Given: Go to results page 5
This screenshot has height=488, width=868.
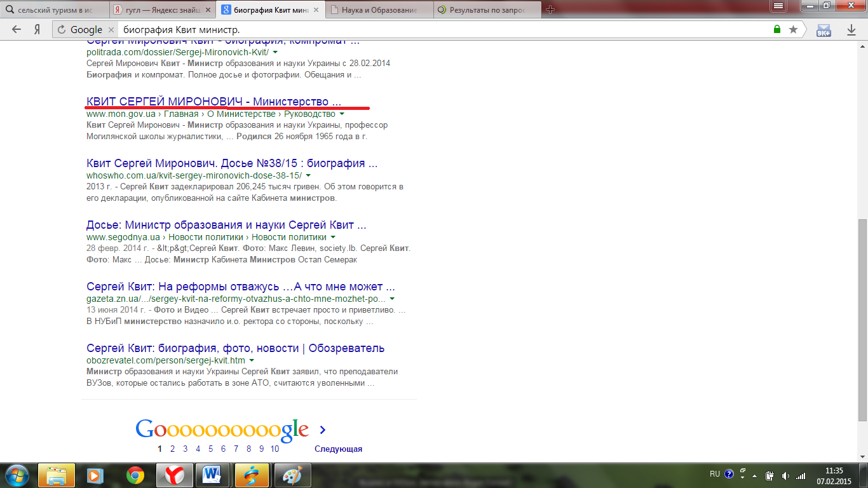Looking at the screenshot, I should coord(210,449).
